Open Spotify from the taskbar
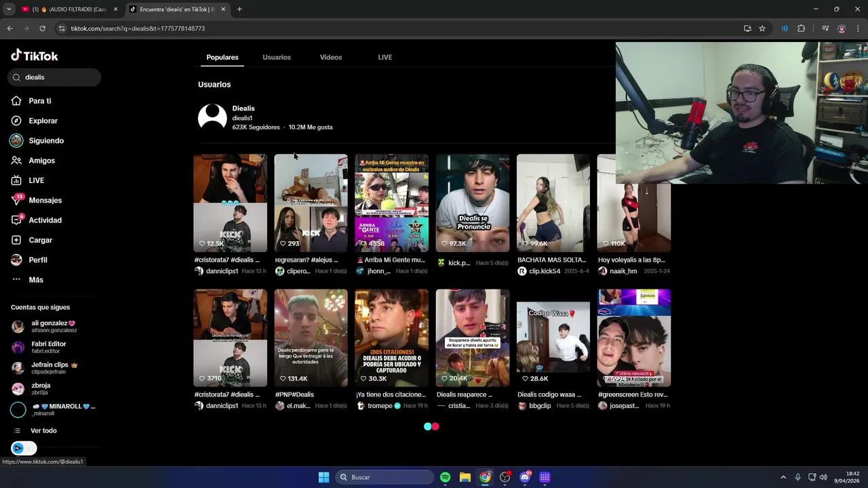The image size is (868, 488). coord(445,477)
